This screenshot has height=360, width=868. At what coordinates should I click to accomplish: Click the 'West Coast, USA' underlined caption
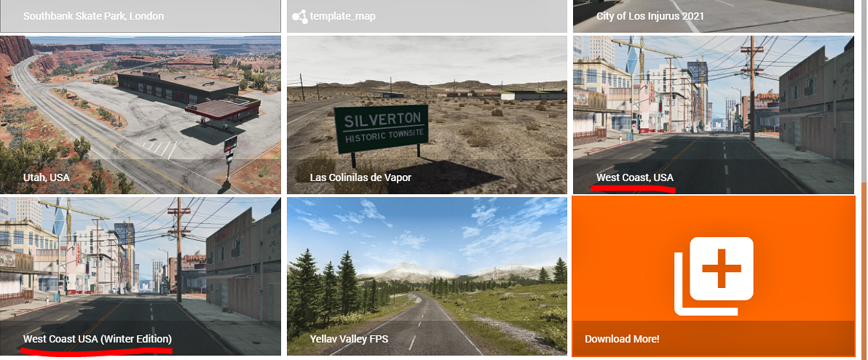tap(635, 177)
